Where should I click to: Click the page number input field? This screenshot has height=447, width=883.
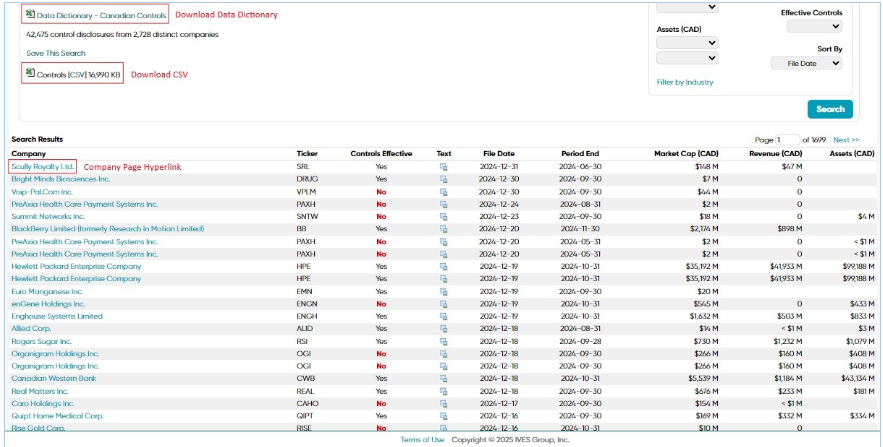point(787,140)
